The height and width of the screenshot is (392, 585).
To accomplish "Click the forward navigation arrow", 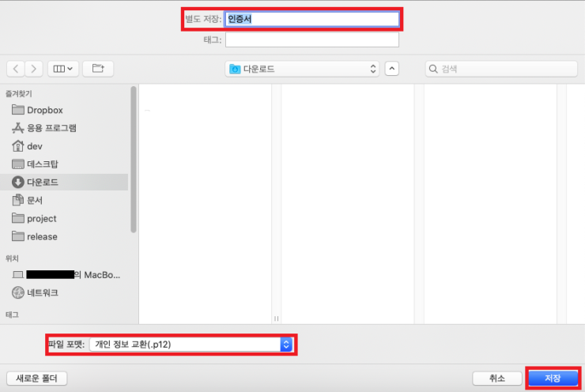I will click(x=34, y=69).
